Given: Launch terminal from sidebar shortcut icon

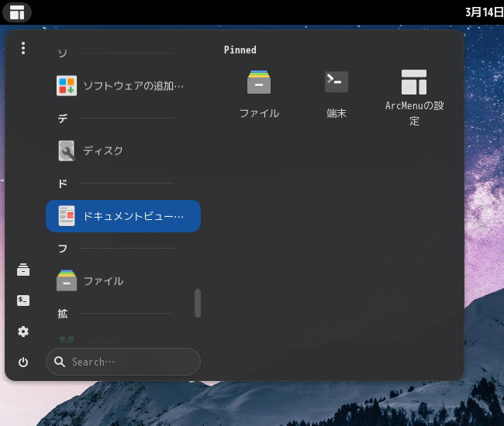Looking at the screenshot, I should 23,301.
